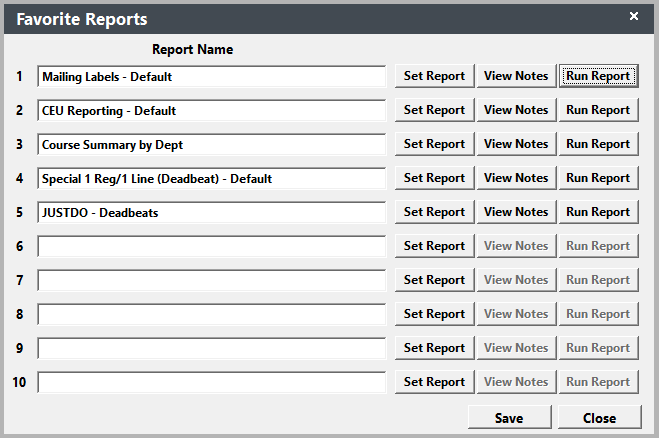This screenshot has width=659, height=438.
Task: Run the JUSTDO - Deadbeats report
Action: click(597, 212)
